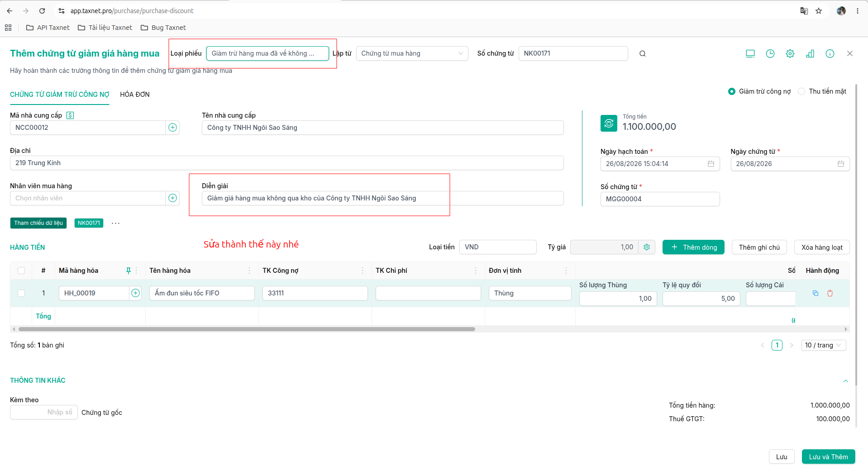This screenshot has width=868, height=471.
Task: Delete row 1 with trash icon
Action: click(x=830, y=293)
